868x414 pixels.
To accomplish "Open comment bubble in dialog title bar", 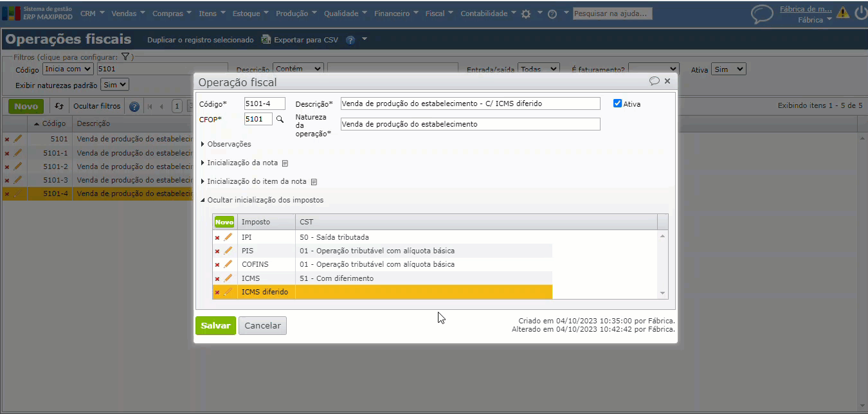I will (655, 81).
